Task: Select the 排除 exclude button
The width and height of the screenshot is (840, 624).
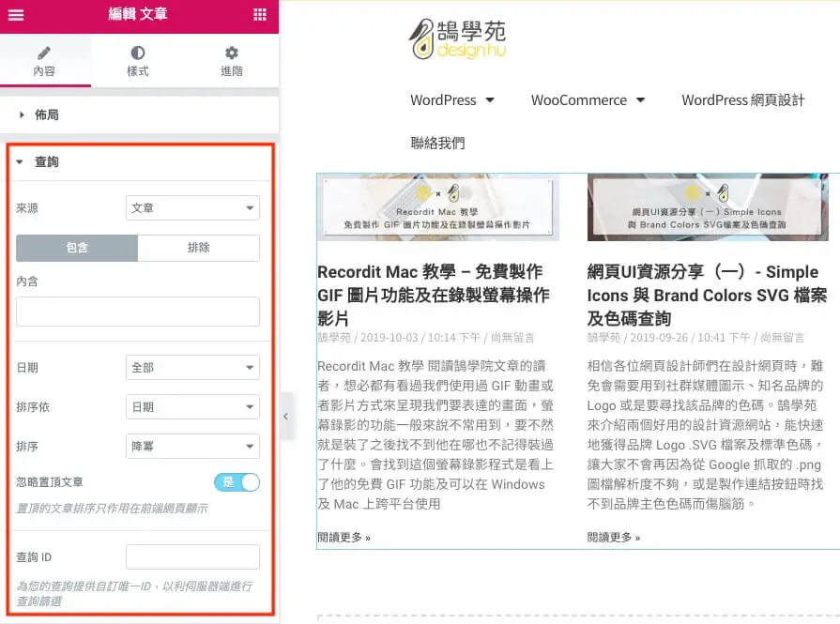Action: pyautogui.click(x=199, y=248)
